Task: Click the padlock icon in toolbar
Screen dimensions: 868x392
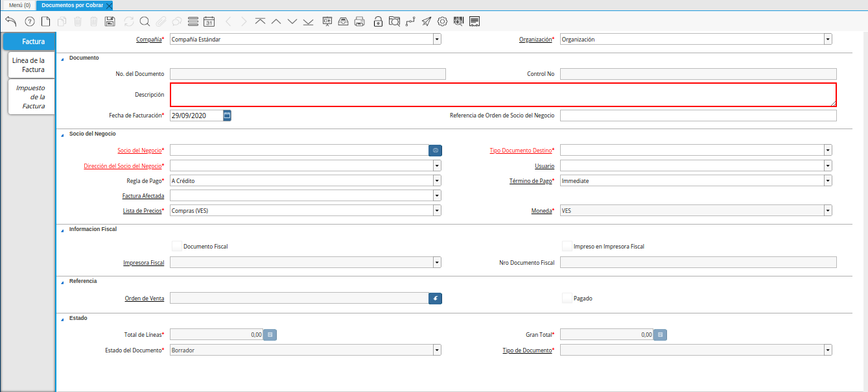Action: (x=378, y=21)
